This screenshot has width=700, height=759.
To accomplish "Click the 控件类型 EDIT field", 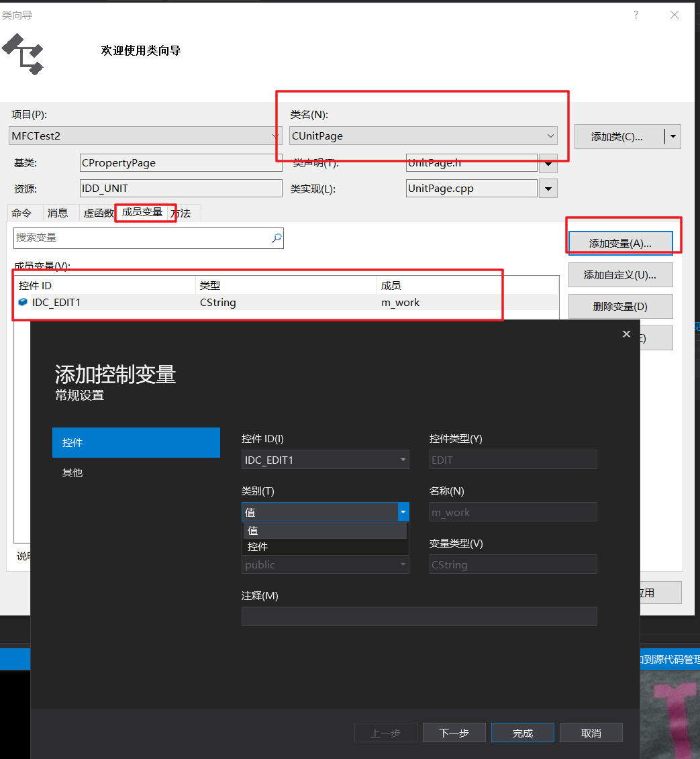I will click(x=513, y=460).
